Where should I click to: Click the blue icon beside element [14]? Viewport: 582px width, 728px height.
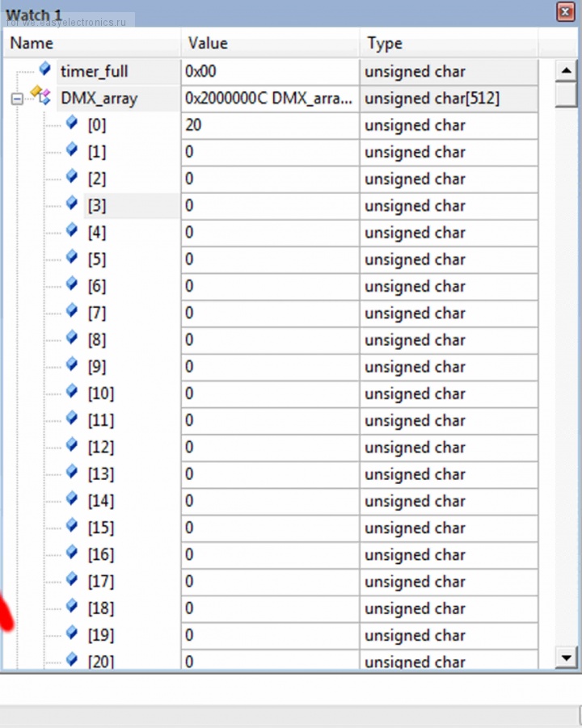point(72,499)
